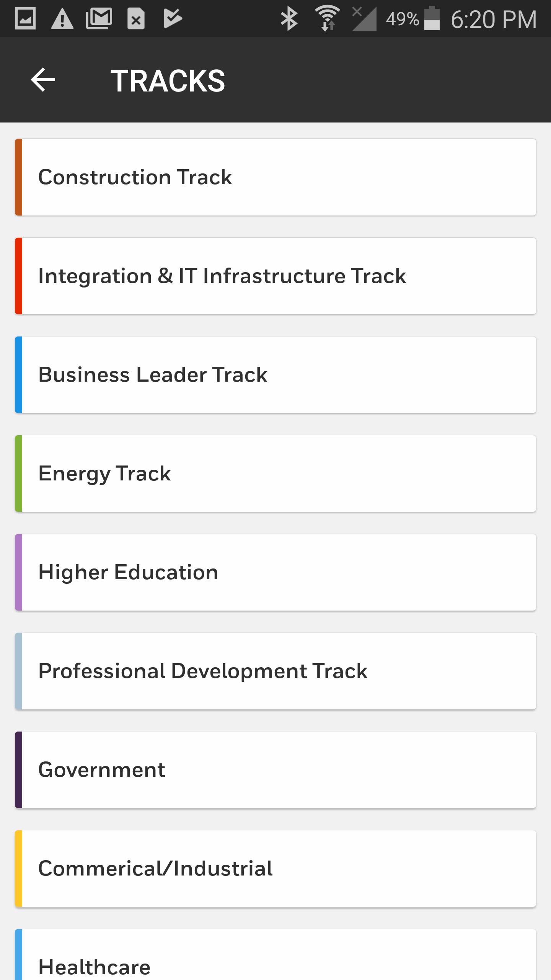This screenshot has height=980, width=551.
Task: Tap the TRACKS header title
Action: coord(168,81)
